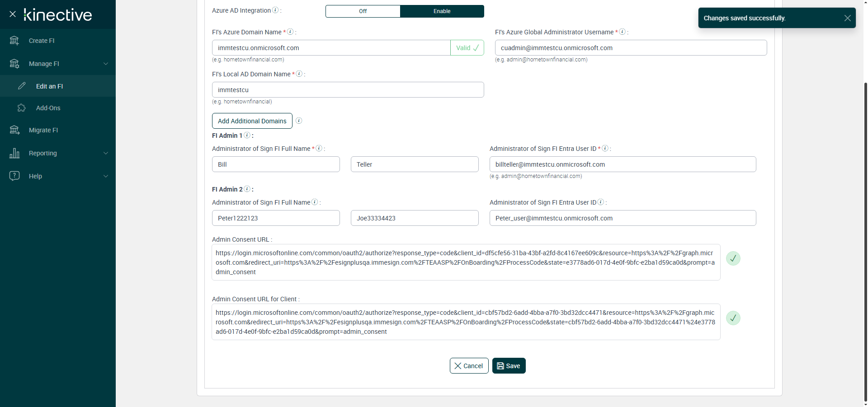Switch Azure AD Integration to Off

(x=363, y=11)
